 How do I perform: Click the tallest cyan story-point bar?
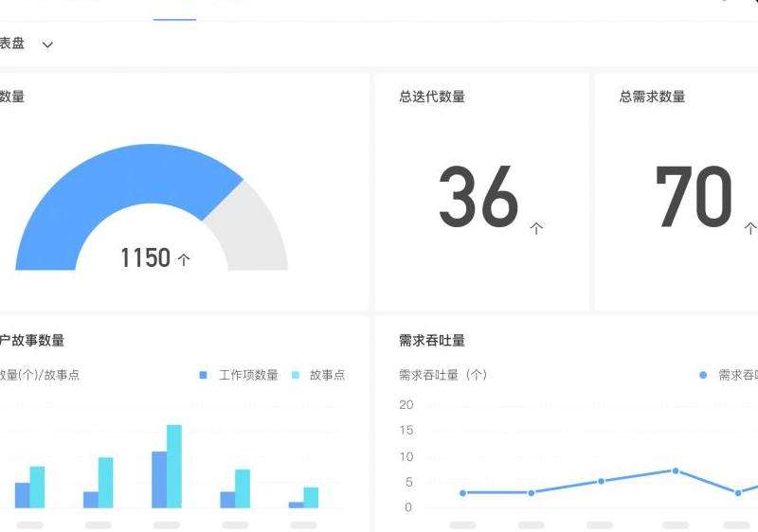pyautogui.click(x=174, y=467)
